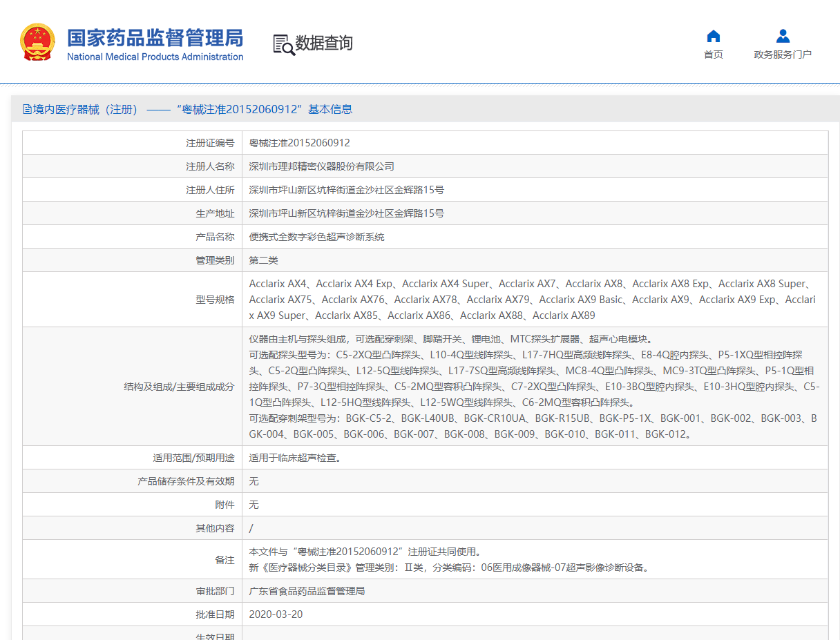
Task: Click National Medical Products Administration text
Action: click(x=155, y=57)
